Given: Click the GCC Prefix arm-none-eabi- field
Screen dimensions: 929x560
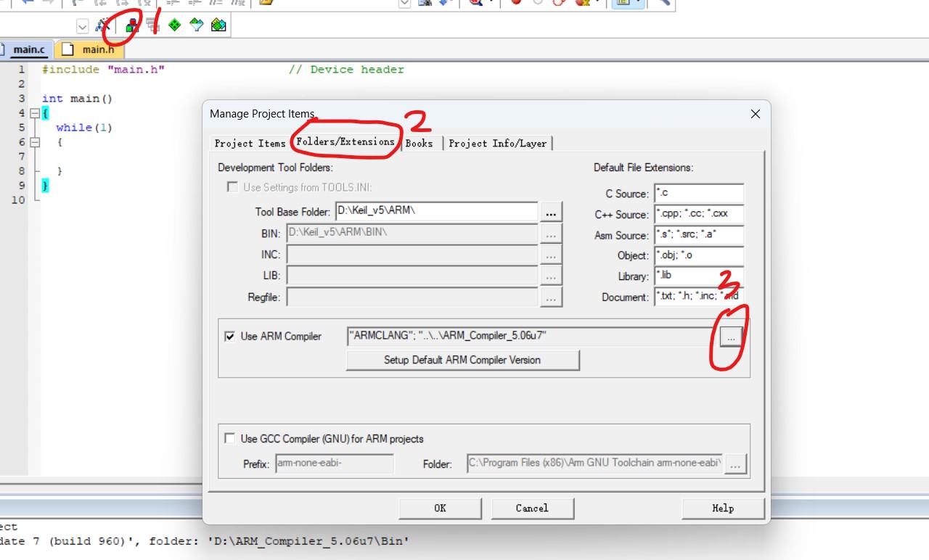Looking at the screenshot, I should (x=335, y=464).
